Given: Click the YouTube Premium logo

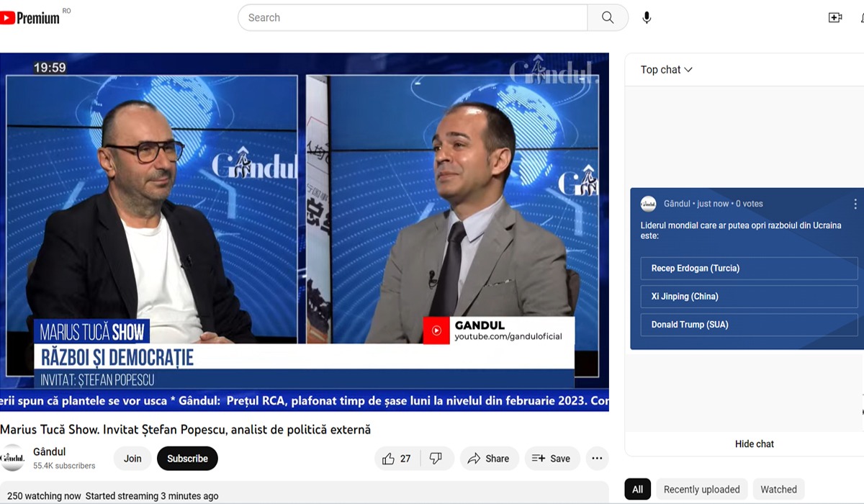Looking at the screenshot, I should (30, 18).
